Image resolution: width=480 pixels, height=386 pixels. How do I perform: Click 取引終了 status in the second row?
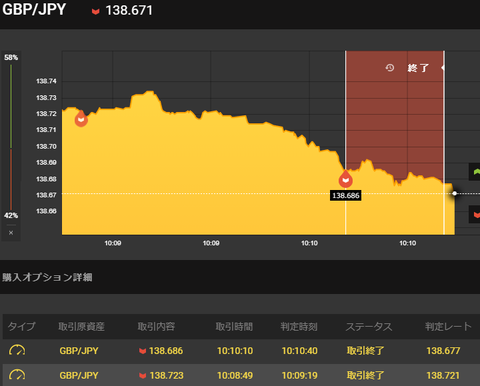(x=365, y=375)
